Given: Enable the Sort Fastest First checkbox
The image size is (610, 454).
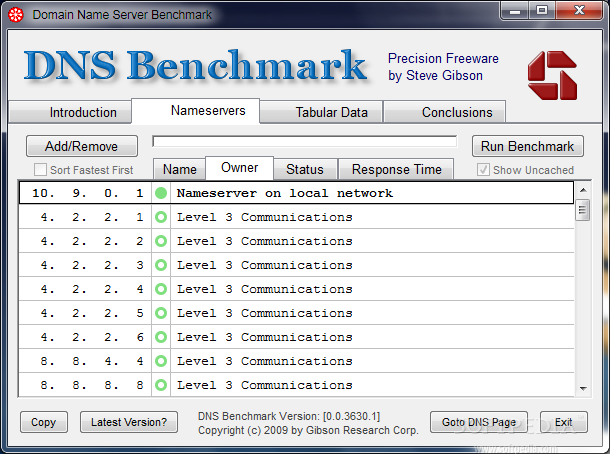Looking at the screenshot, I should pos(40,170).
